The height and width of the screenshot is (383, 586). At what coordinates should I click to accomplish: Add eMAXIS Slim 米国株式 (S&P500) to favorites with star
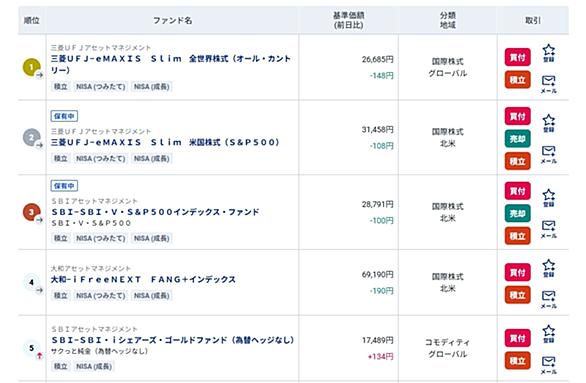pyautogui.click(x=548, y=123)
